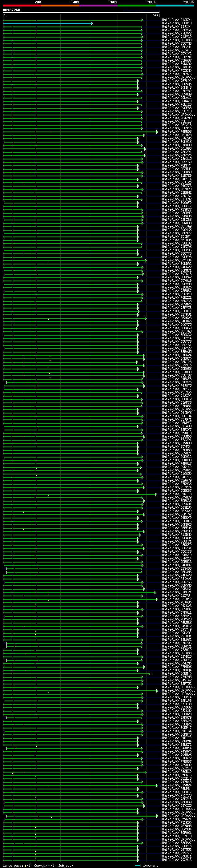Select label UniRef100_Q2S4D3
The width and height of the screenshot is (197, 868).
pyautogui.click(x=177, y=568)
